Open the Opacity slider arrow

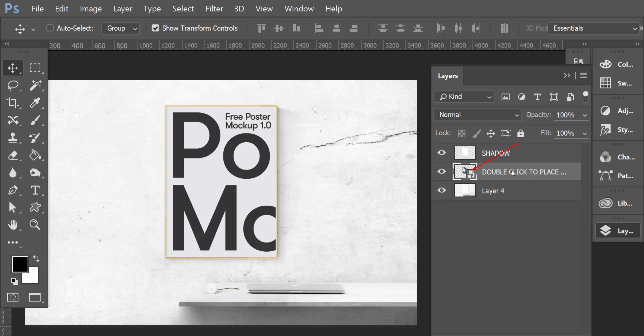(584, 115)
